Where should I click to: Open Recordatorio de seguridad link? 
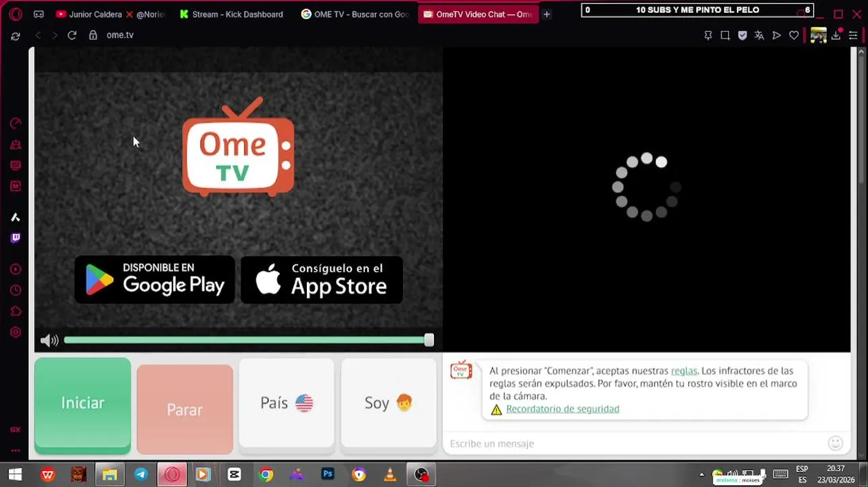[x=562, y=409]
